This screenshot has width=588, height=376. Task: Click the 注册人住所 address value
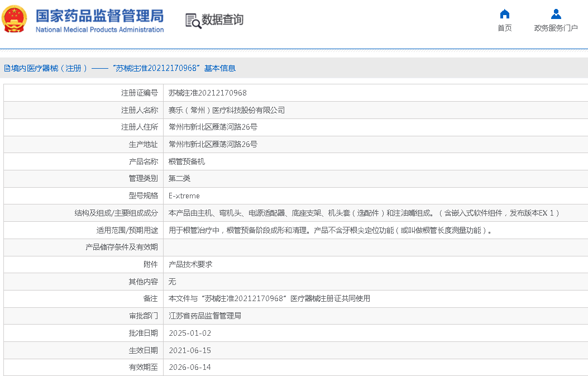pyautogui.click(x=213, y=127)
